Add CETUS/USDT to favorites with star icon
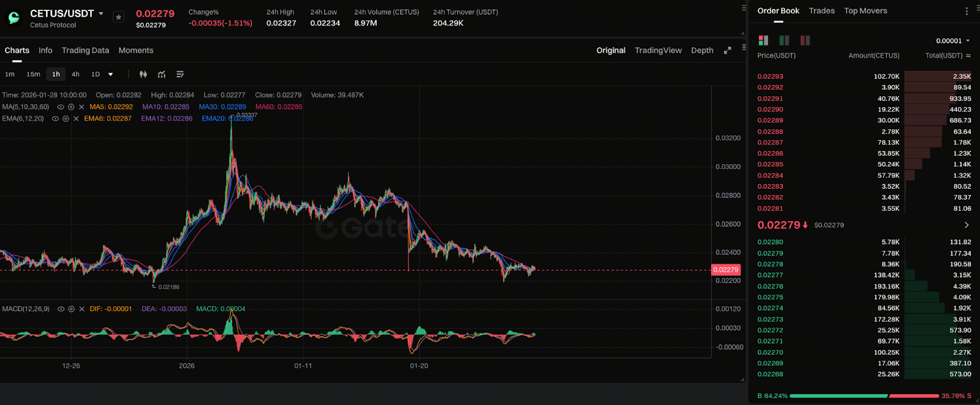 (x=118, y=17)
